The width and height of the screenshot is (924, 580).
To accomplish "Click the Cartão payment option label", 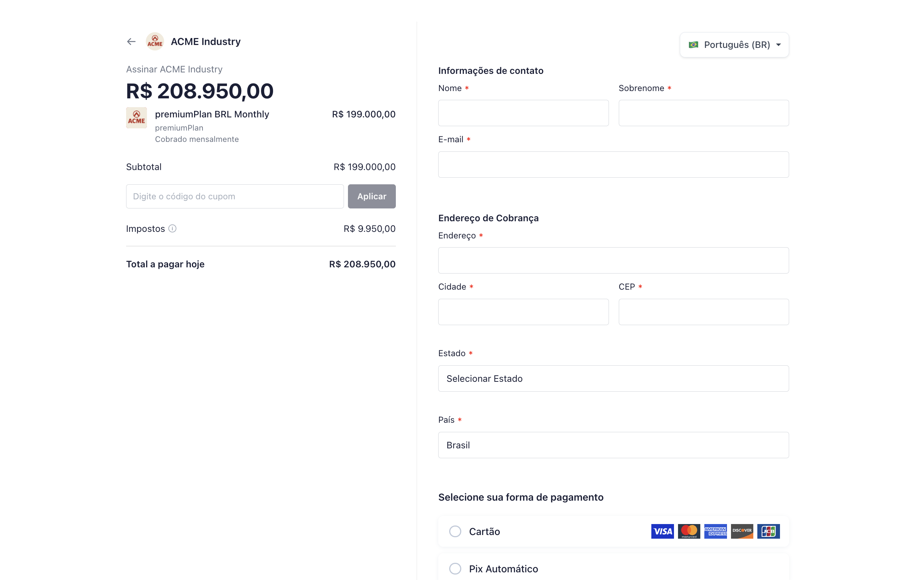I will pos(484,531).
